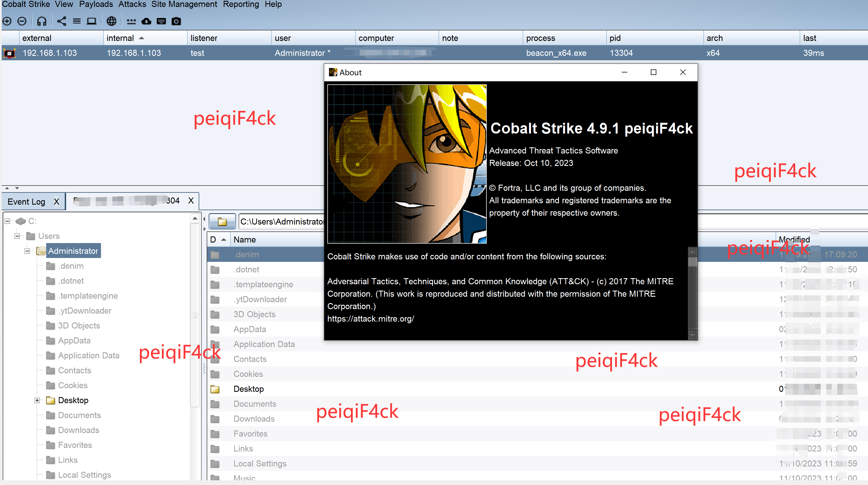
Task: Click the About dialog scrollbar thumb
Action: 693,262
